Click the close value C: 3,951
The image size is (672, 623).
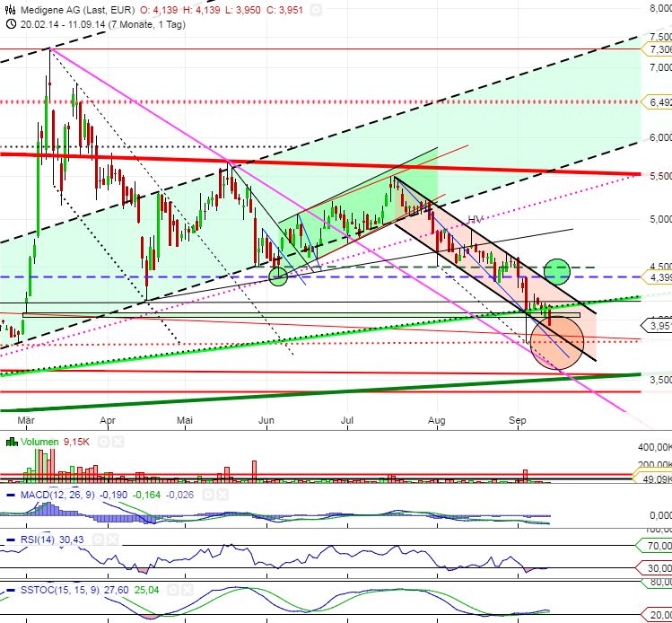pyautogui.click(x=284, y=10)
